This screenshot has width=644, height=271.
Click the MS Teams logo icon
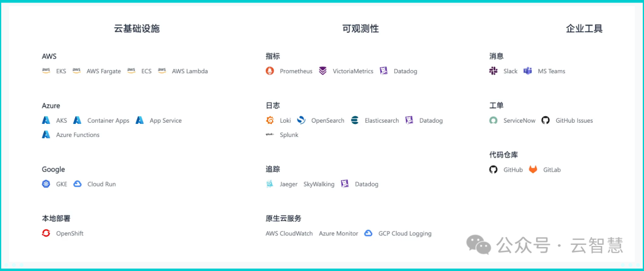[528, 71]
